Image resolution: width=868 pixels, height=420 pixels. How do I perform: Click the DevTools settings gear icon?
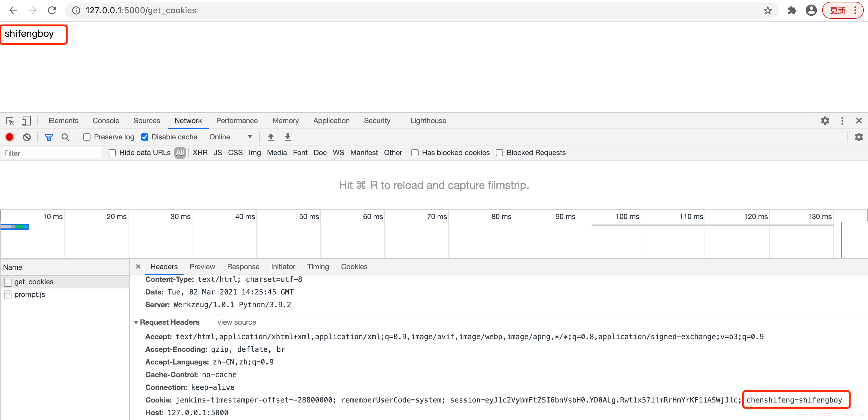825,121
